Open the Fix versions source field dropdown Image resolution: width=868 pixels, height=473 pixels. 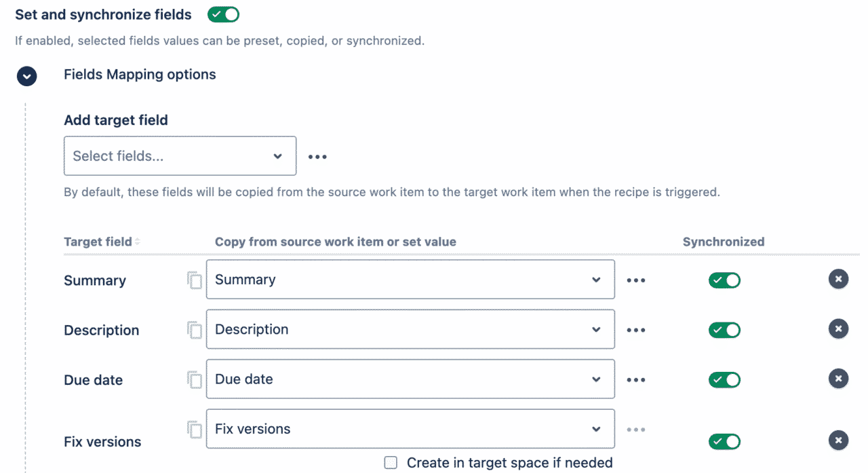point(410,429)
